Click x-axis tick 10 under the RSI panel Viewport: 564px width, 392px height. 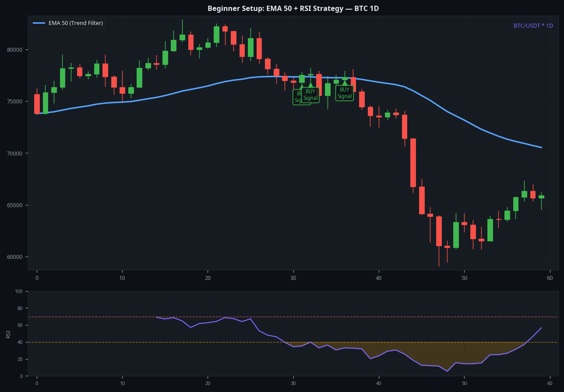122,383
